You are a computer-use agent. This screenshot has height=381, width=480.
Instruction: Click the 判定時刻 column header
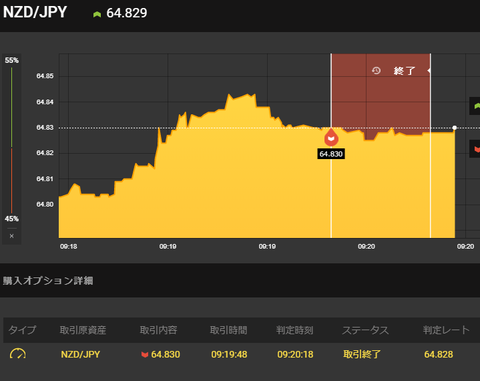295,330
